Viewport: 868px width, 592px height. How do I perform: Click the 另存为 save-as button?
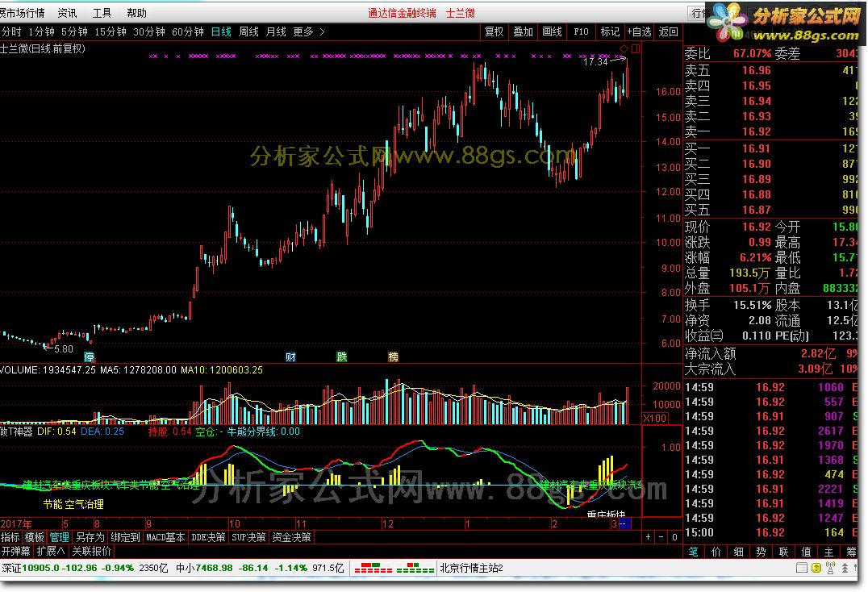(x=90, y=537)
